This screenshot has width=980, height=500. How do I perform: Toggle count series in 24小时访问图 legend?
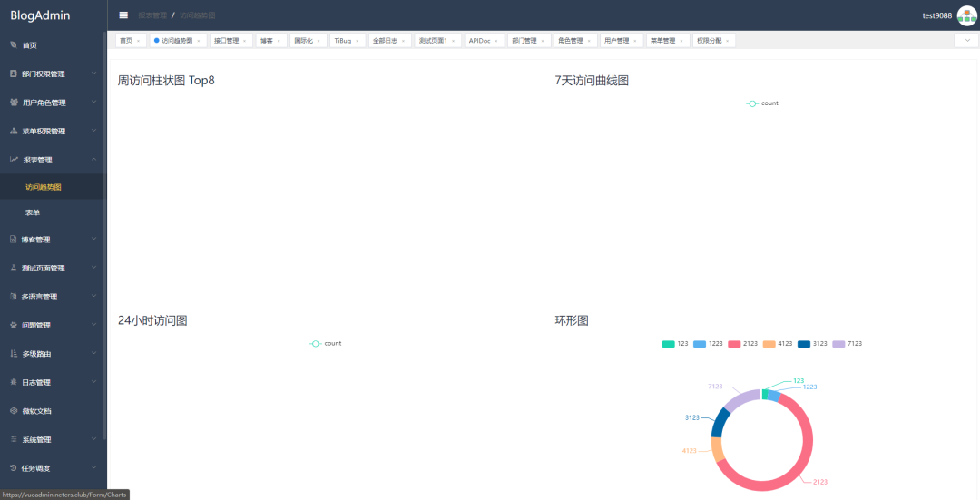coord(326,344)
